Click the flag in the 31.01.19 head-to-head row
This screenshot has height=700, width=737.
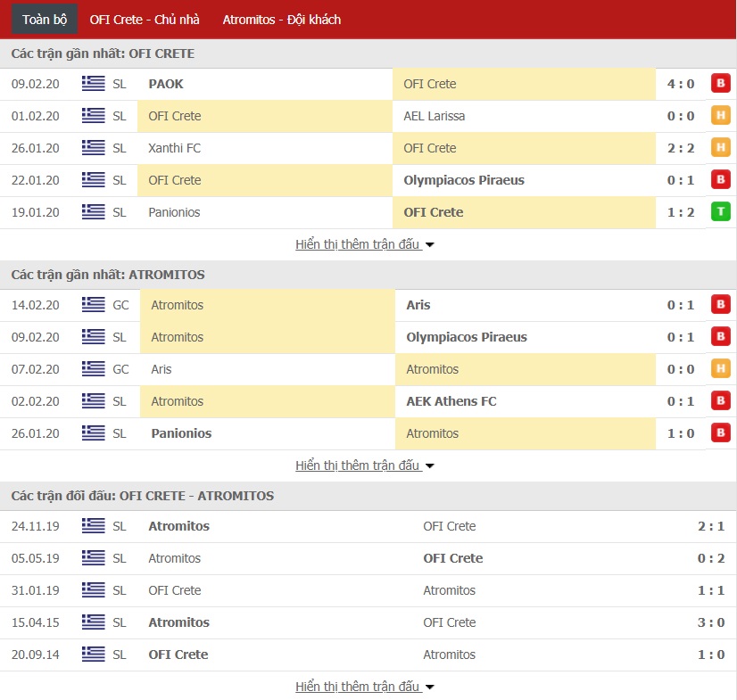(93, 590)
